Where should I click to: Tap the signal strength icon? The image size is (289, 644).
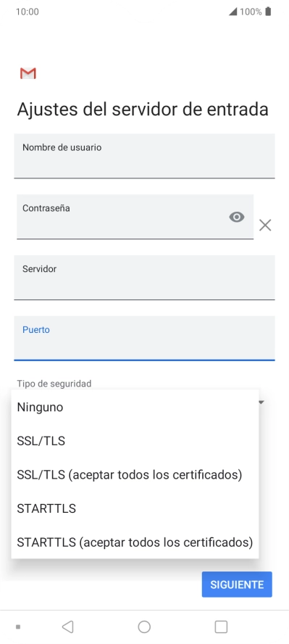coord(233,12)
